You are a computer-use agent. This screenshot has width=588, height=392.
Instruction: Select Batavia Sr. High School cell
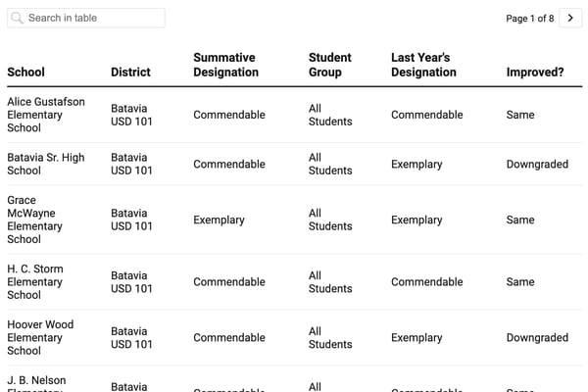pos(46,164)
